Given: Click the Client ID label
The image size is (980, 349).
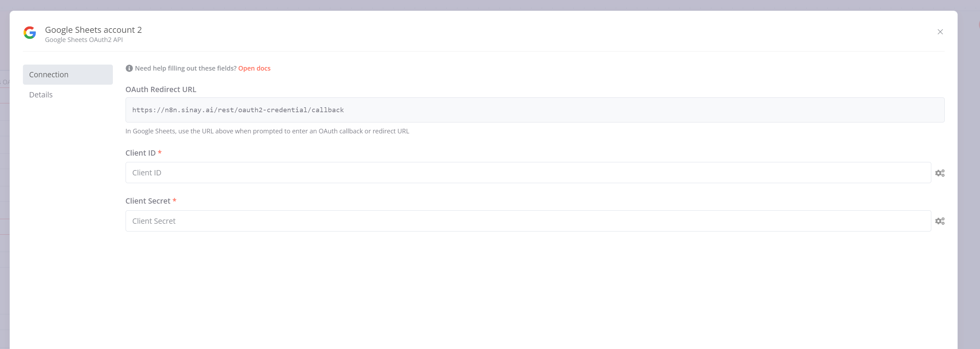Looking at the screenshot, I should pyautogui.click(x=140, y=153).
